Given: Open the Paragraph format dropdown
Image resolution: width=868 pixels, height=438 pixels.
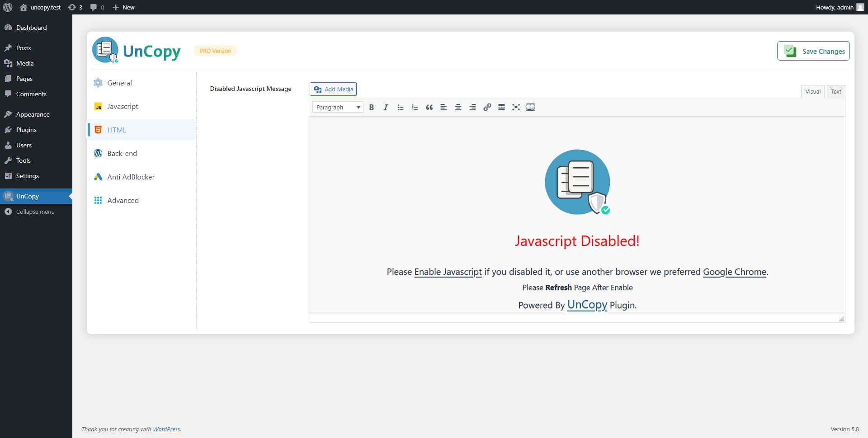Looking at the screenshot, I should (x=338, y=108).
